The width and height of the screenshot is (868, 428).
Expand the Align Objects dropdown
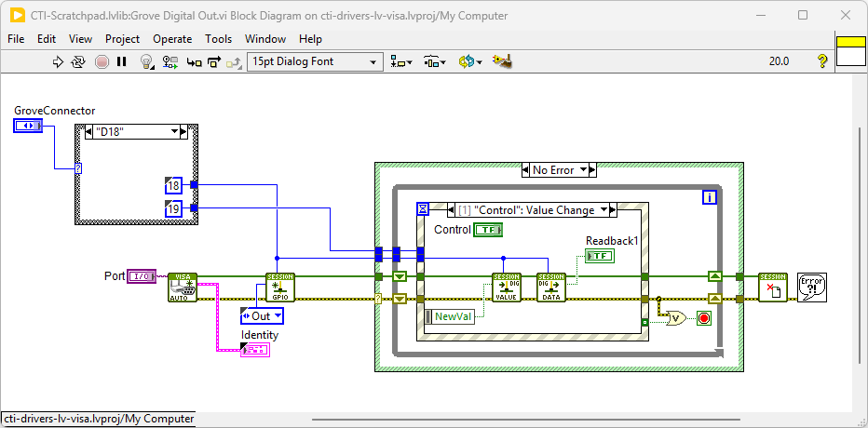coord(402,61)
